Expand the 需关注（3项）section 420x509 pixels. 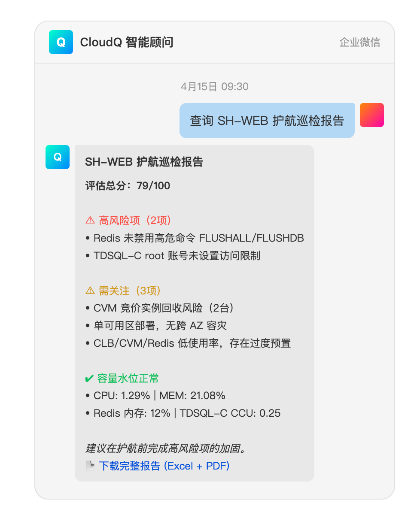point(126,291)
